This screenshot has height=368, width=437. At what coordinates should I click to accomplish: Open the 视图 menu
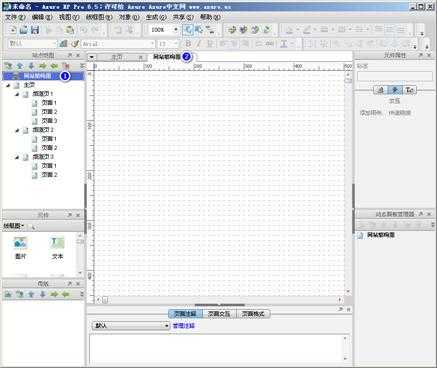pyautogui.click(x=69, y=17)
